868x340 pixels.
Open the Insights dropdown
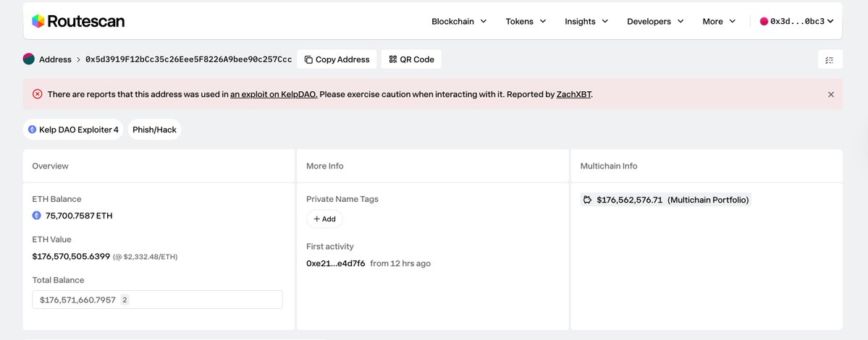coord(586,22)
